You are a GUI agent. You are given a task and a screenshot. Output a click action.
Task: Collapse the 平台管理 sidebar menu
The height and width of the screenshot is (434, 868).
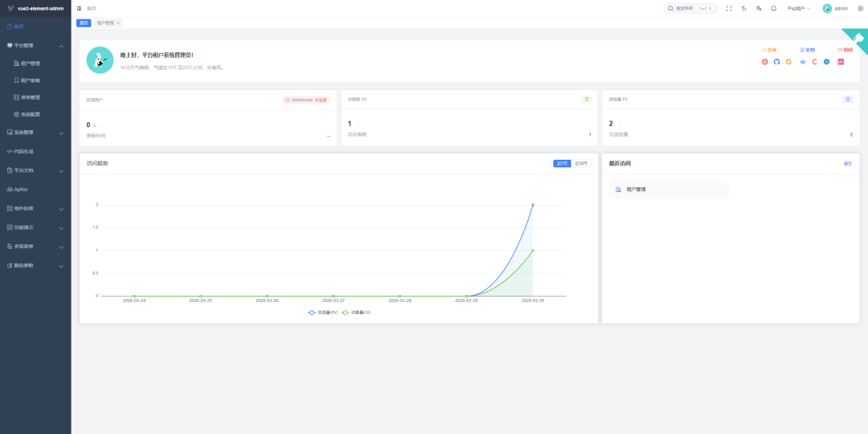[x=35, y=46]
